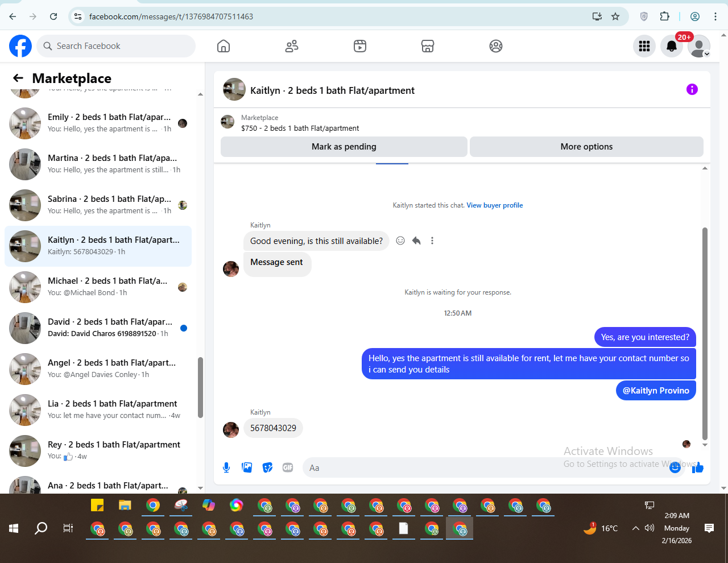Image resolution: width=728 pixels, height=563 pixels.
Task: Open the Marketplace storefront icon
Action: coord(428,46)
